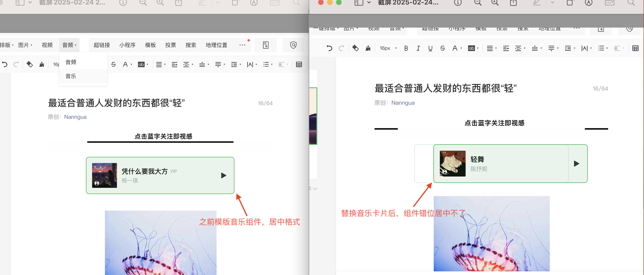This screenshot has width=644, height=275.
Task: Click Nanngua author link in left editor
Action: pyautogui.click(x=75, y=117)
